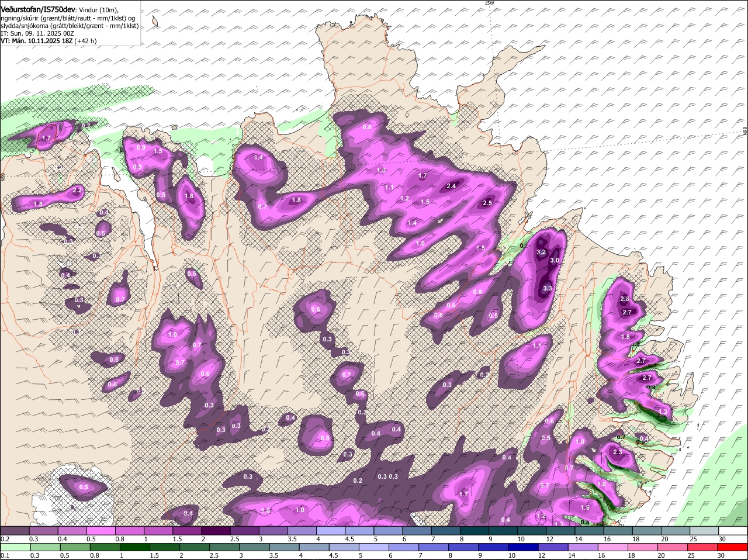
Task: Click the 0.1 label in the lower legend
Action: [x=5, y=555]
